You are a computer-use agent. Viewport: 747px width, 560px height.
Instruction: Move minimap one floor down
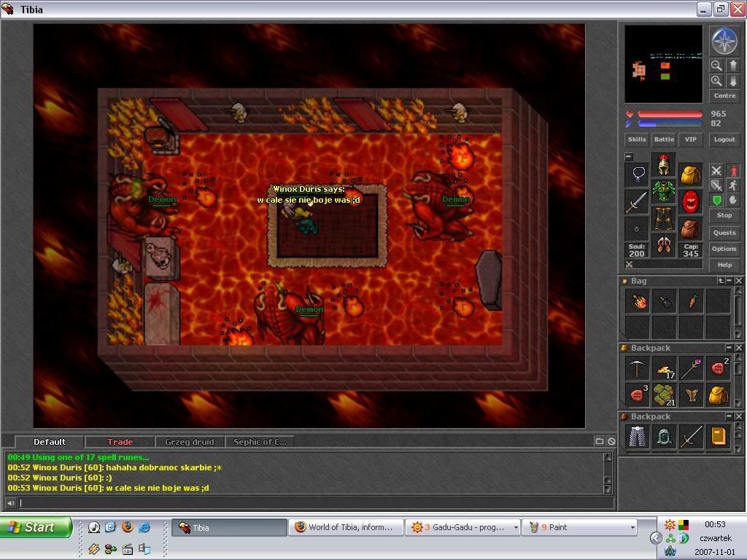pos(732,80)
